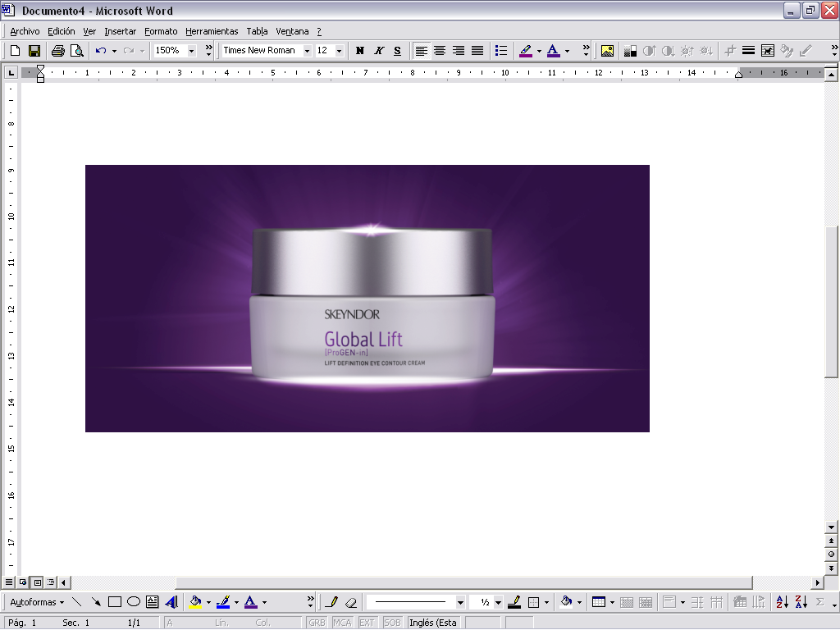Select the Line drawing tool
The height and width of the screenshot is (630, 840).
tap(76, 601)
